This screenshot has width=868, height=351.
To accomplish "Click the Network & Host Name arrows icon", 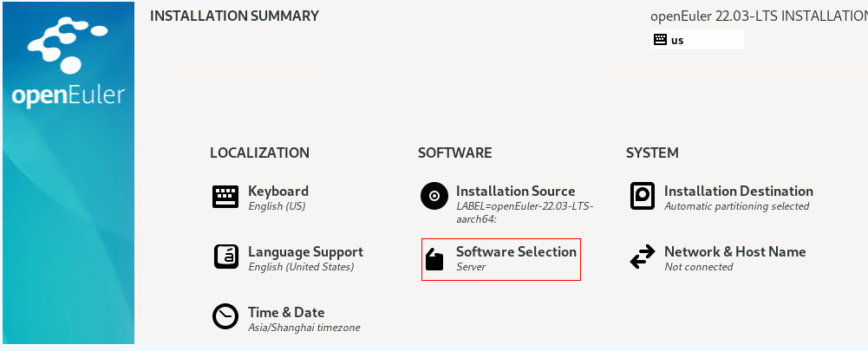I will click(642, 257).
